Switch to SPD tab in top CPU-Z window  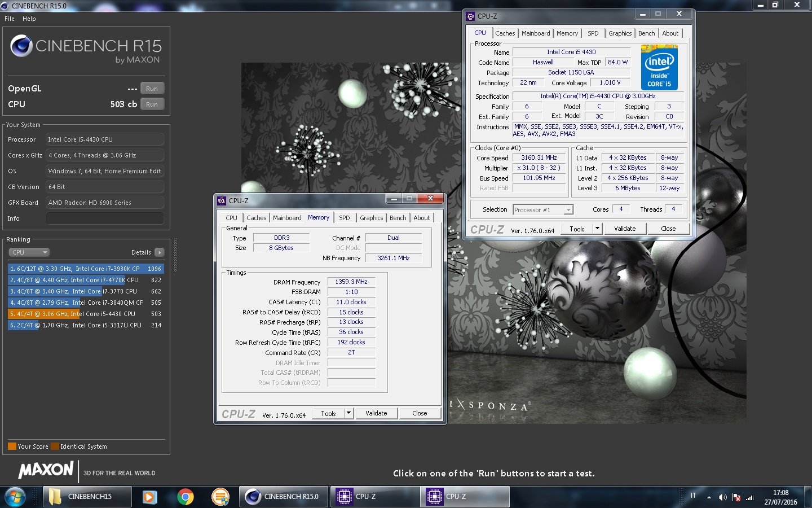[x=593, y=33]
